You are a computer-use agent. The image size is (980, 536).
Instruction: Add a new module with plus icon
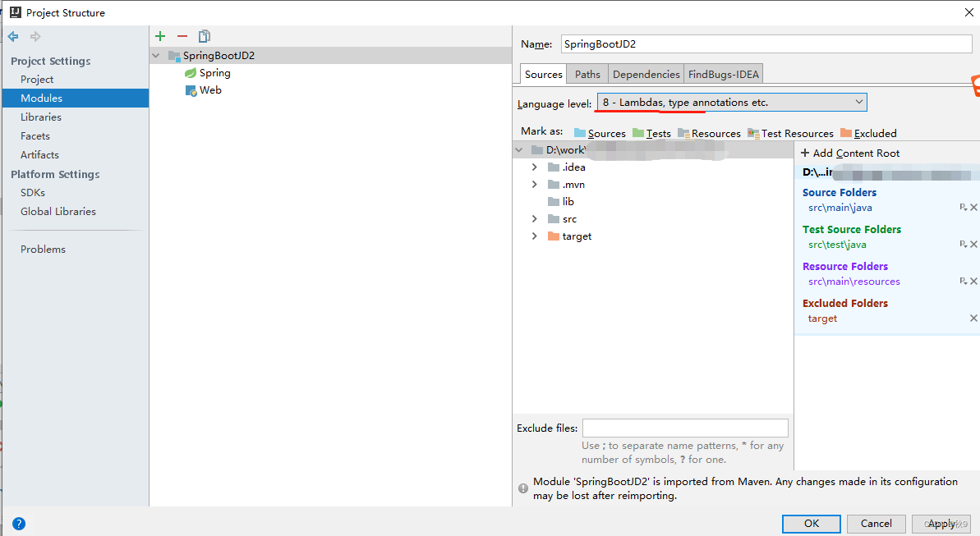coord(160,36)
